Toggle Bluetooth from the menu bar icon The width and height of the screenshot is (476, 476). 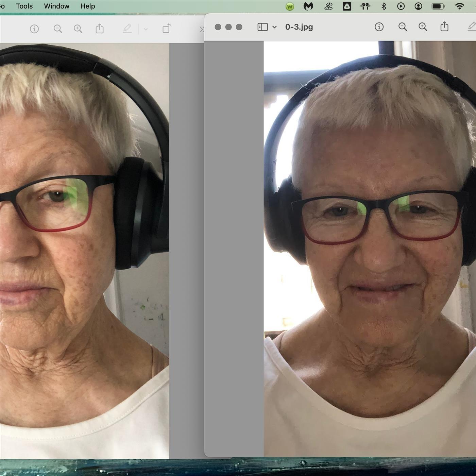point(384,6)
